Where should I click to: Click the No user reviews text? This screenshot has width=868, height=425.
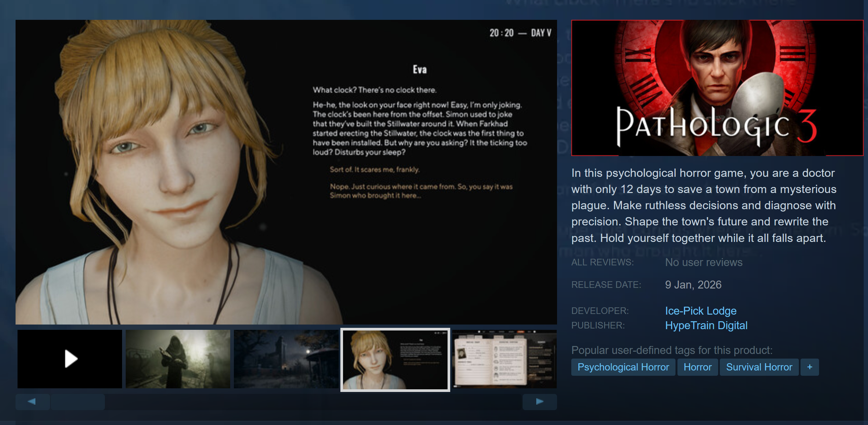704,262
